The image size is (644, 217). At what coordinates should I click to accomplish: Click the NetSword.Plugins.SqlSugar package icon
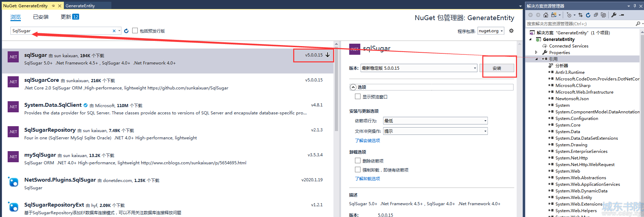click(x=13, y=182)
